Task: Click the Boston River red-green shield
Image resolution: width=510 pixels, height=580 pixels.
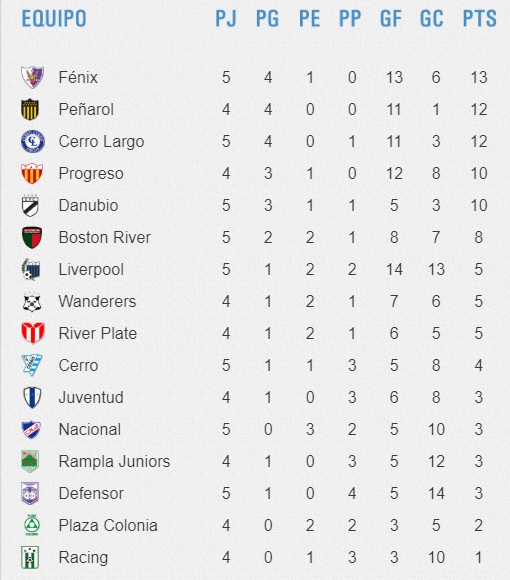Action: (x=32, y=237)
